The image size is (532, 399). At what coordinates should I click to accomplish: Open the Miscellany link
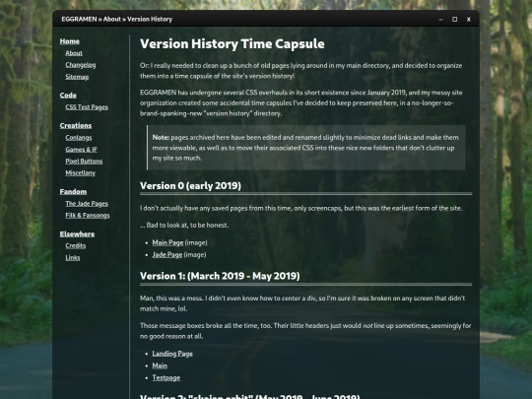tap(80, 173)
